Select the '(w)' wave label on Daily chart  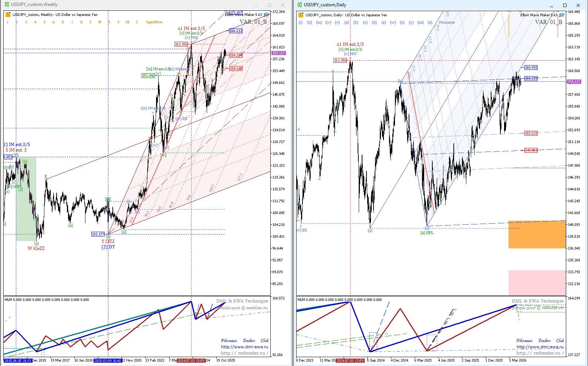(x=393, y=23)
